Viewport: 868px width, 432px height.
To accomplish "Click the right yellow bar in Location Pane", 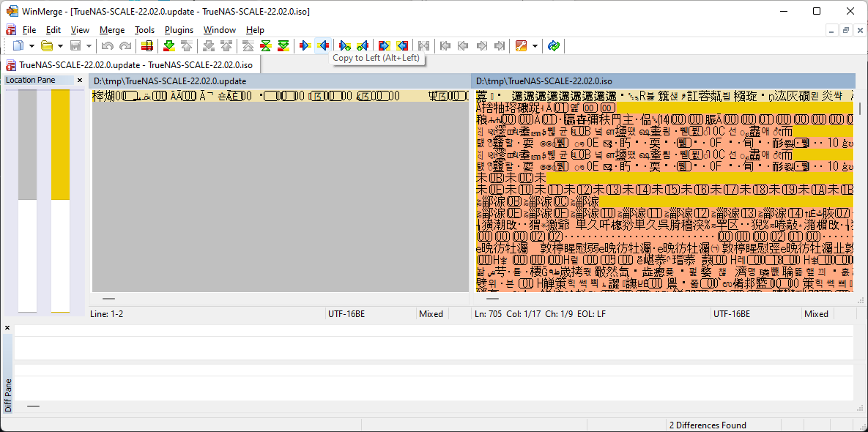I will 60,144.
